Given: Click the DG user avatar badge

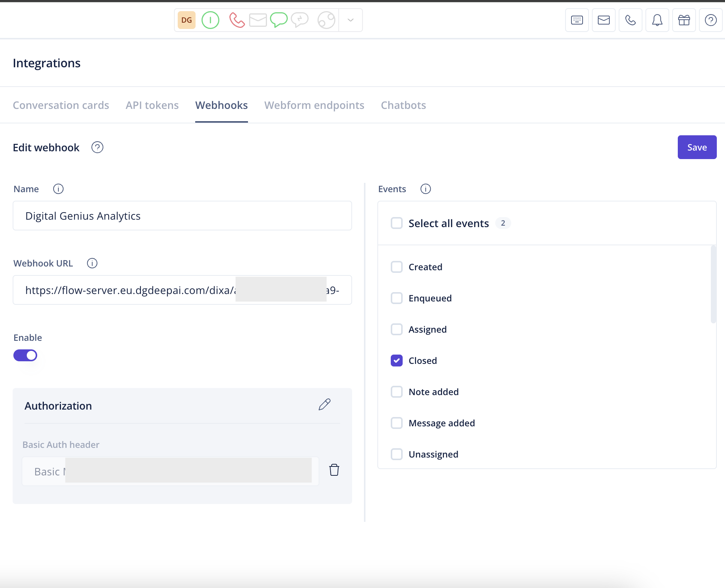Looking at the screenshot, I should point(187,20).
